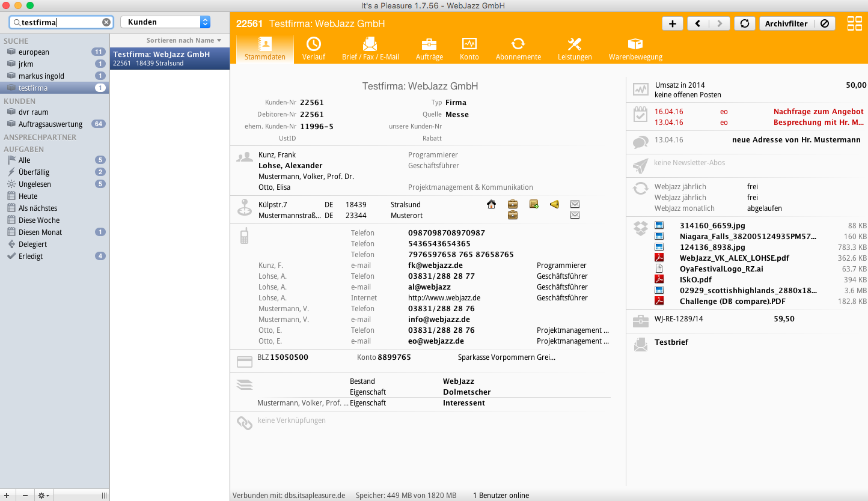868x501 pixels.
Task: Open the Leistungen tab
Action: point(575,49)
